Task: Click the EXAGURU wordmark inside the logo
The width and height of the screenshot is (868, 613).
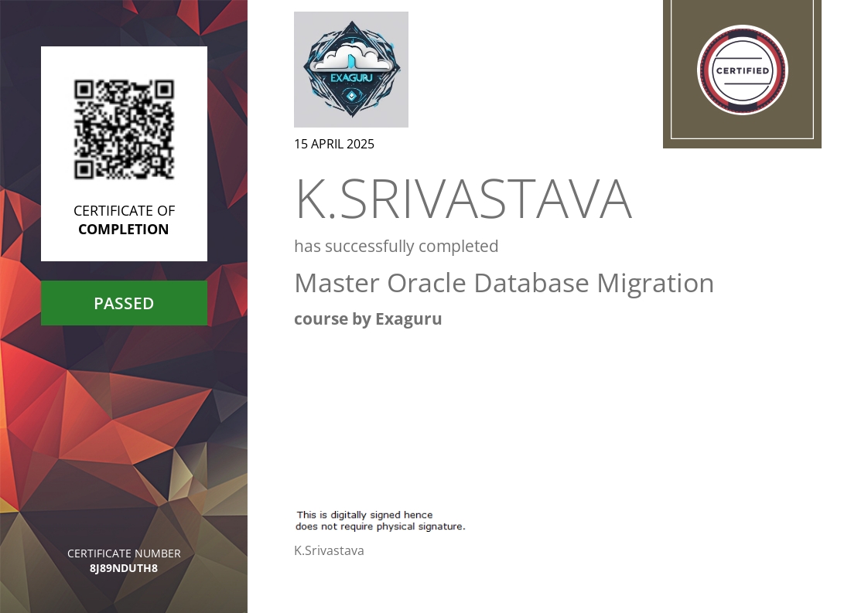Action: [x=350, y=77]
